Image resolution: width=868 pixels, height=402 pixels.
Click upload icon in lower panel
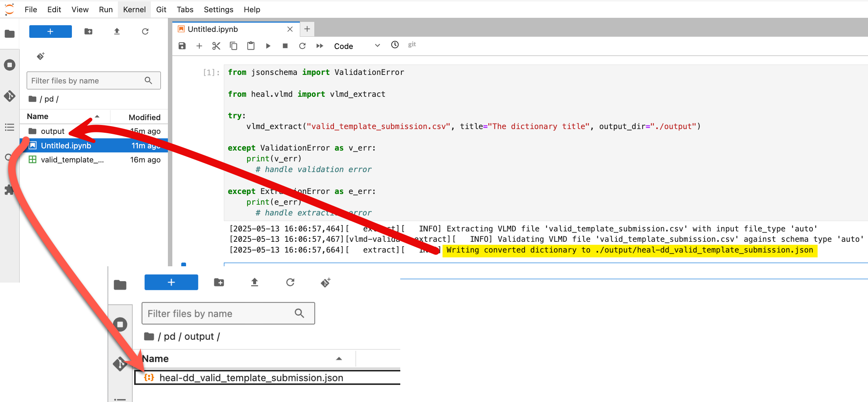pyautogui.click(x=254, y=282)
